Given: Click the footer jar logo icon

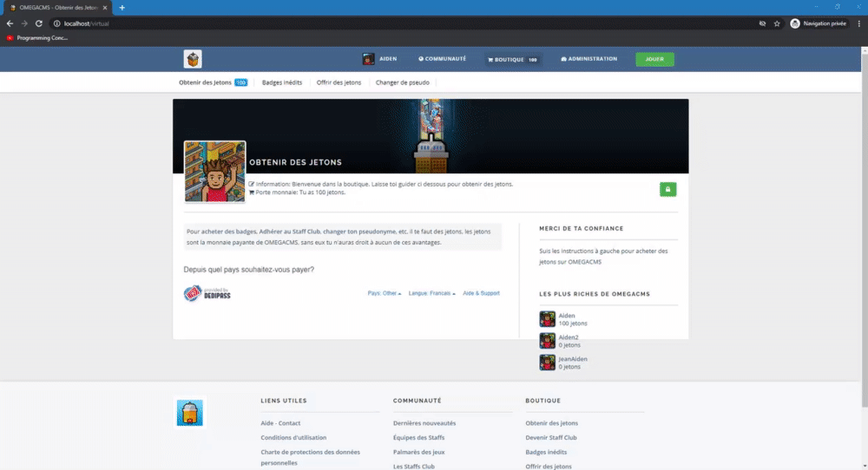Looking at the screenshot, I should [190, 413].
